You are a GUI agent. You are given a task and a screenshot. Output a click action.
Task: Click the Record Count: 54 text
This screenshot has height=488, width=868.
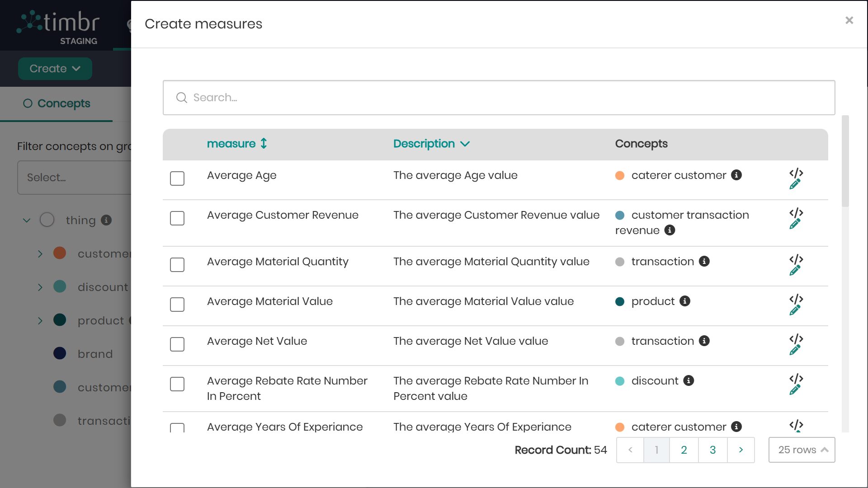point(561,450)
